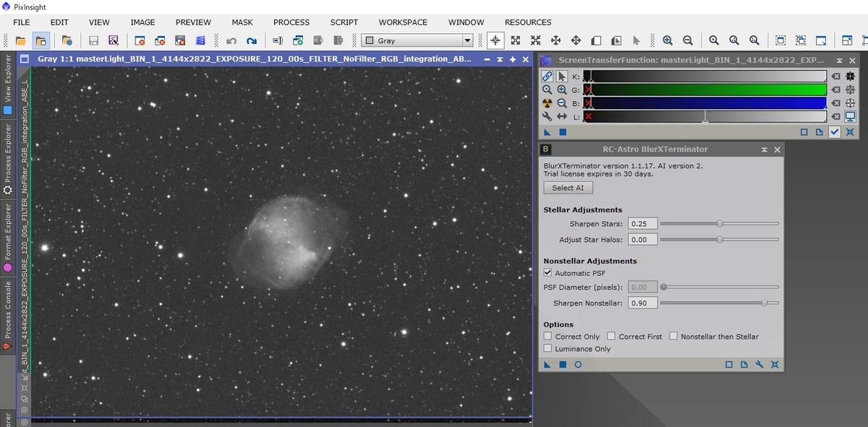The height and width of the screenshot is (427, 868).
Task: Open the Gray channel dropdown in toolbar
Action: (x=417, y=41)
